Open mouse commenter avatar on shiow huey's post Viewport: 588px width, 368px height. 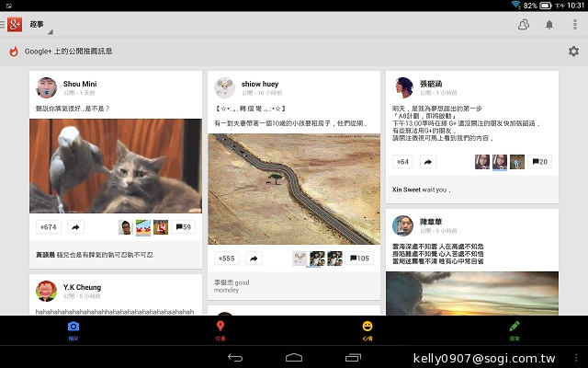point(300,259)
